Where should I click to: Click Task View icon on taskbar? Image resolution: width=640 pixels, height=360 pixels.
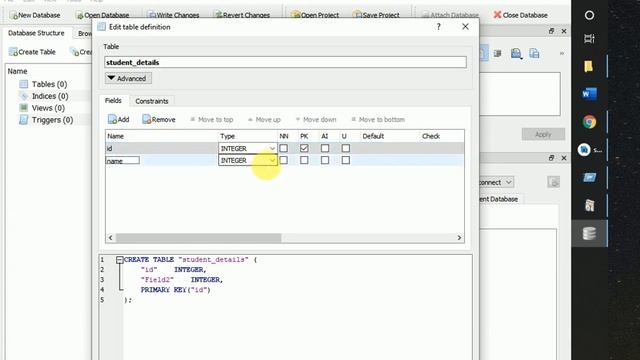click(589, 39)
